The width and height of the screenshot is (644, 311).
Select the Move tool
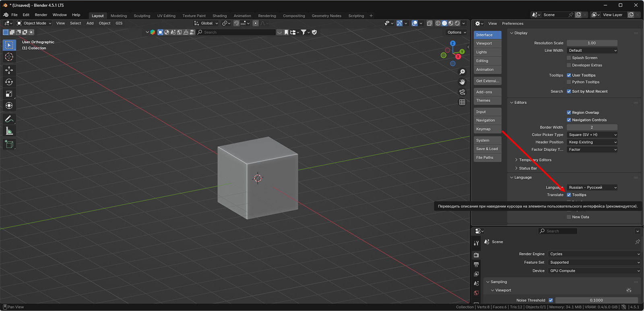click(x=9, y=70)
